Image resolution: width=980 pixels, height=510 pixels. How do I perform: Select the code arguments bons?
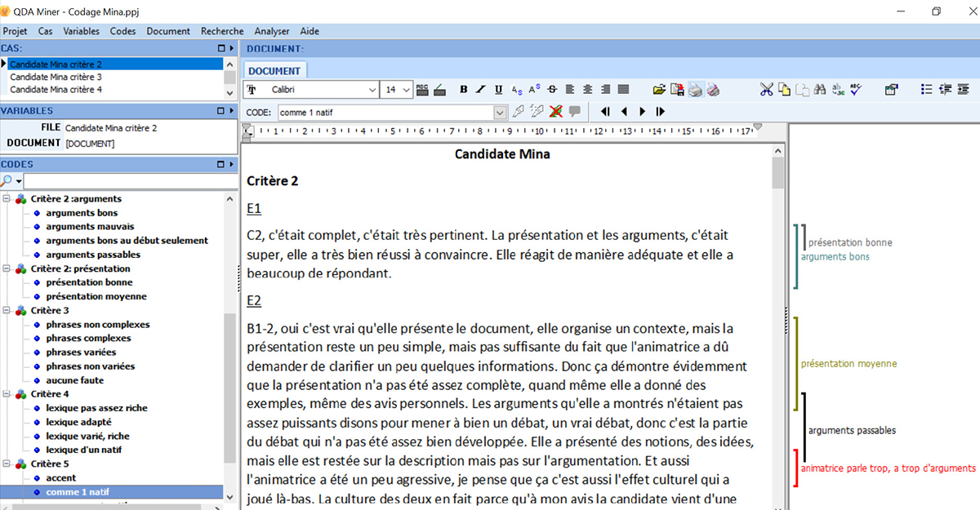point(82,213)
